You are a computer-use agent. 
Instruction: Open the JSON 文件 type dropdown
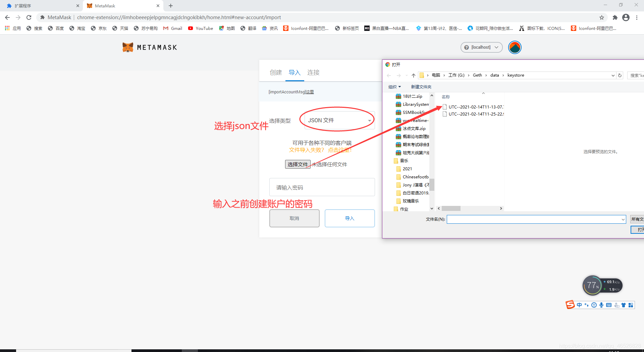339,120
